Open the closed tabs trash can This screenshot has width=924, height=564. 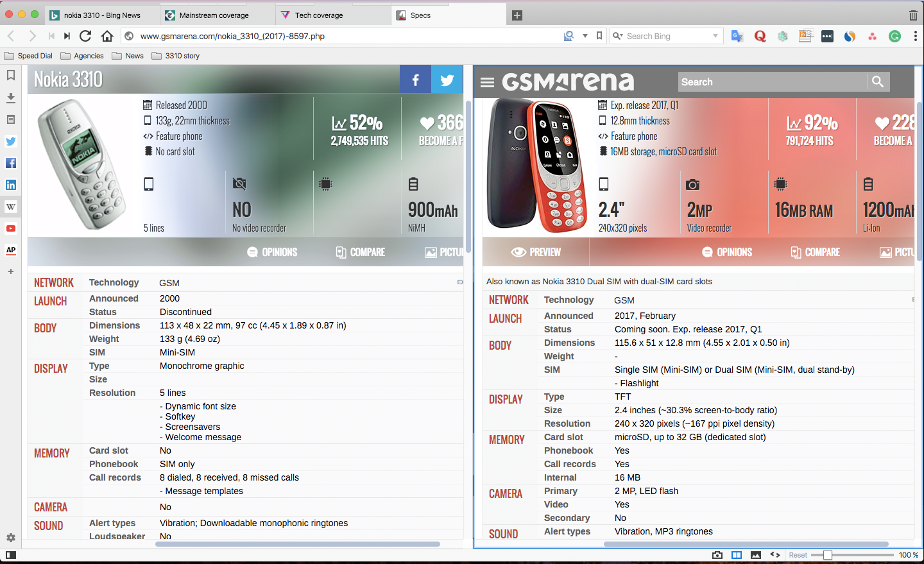click(x=913, y=15)
